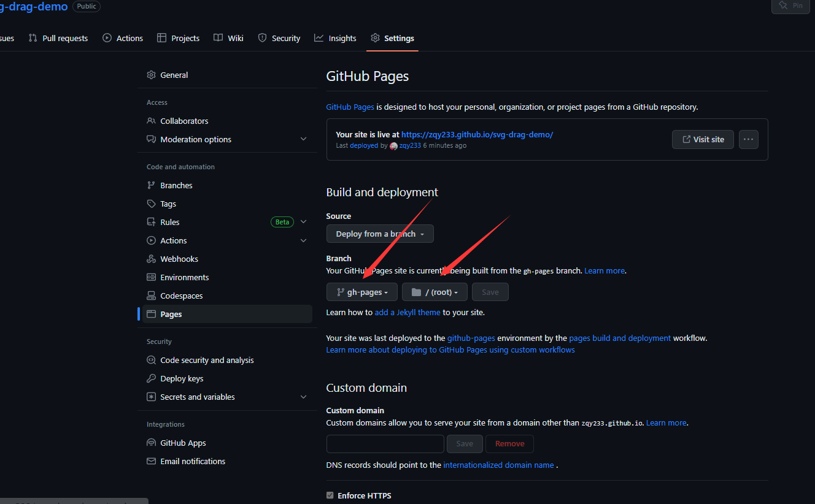Click the Email notifications envelope icon
The image size is (815, 504).
coord(151,461)
